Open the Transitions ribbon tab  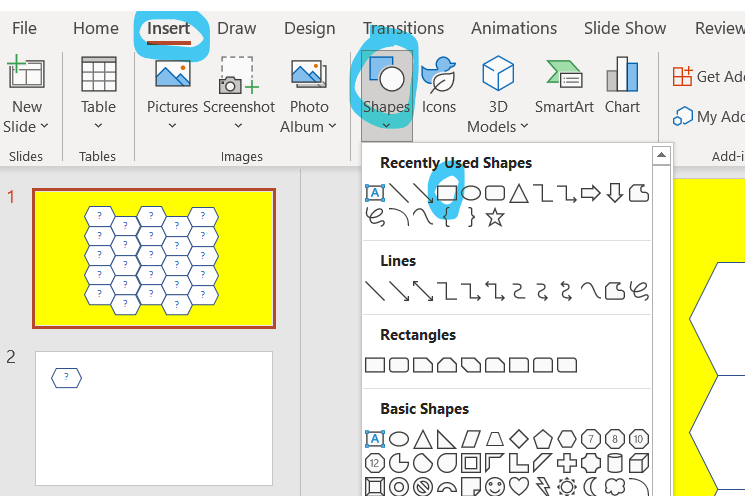pos(403,28)
